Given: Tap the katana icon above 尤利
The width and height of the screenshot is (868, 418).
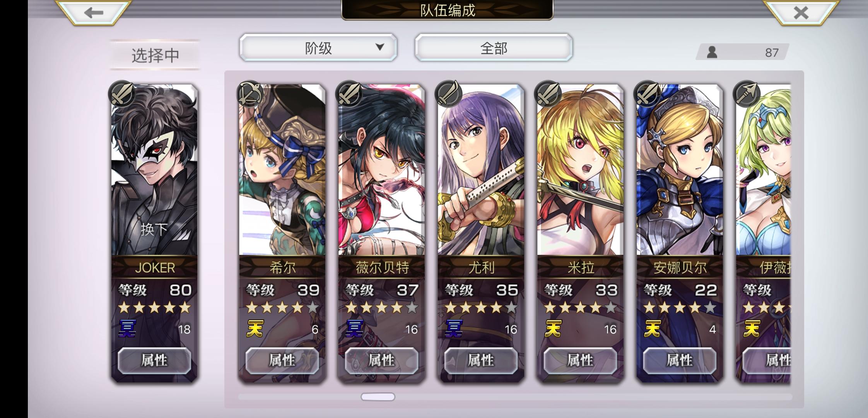Looking at the screenshot, I should [x=449, y=94].
